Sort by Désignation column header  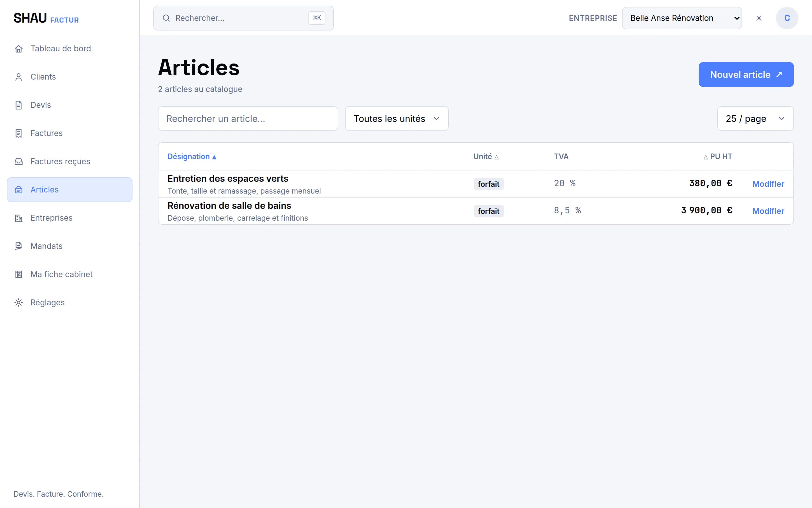[x=192, y=157]
